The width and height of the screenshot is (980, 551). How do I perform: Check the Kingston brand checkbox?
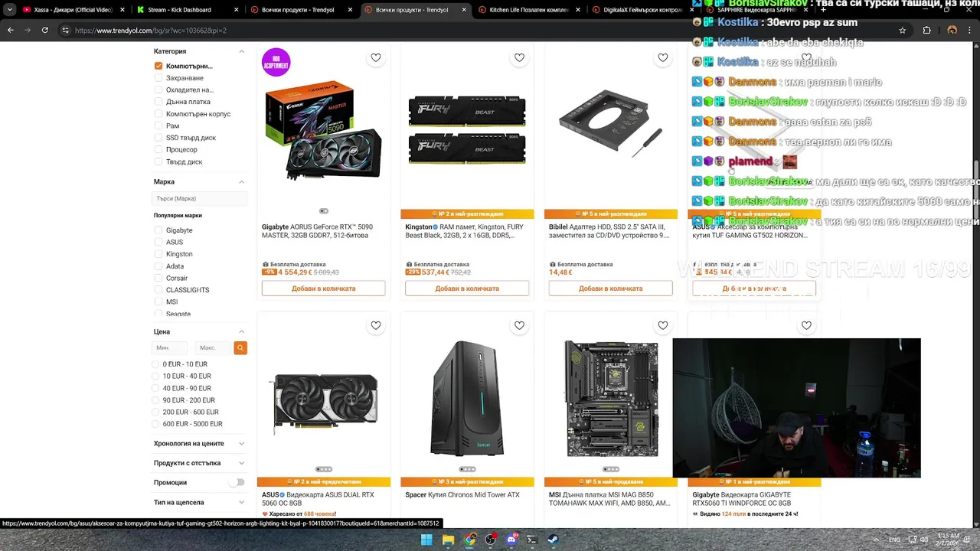tap(158, 254)
